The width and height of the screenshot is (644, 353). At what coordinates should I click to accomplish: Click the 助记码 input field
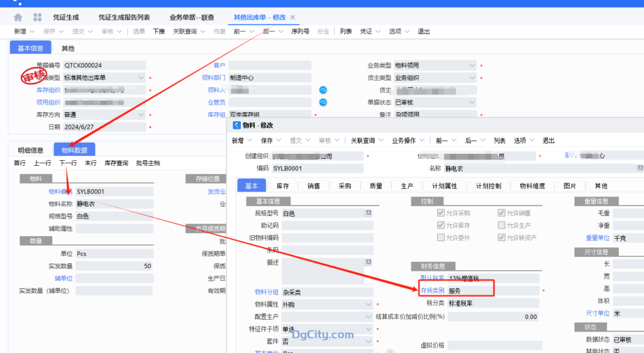pos(327,225)
